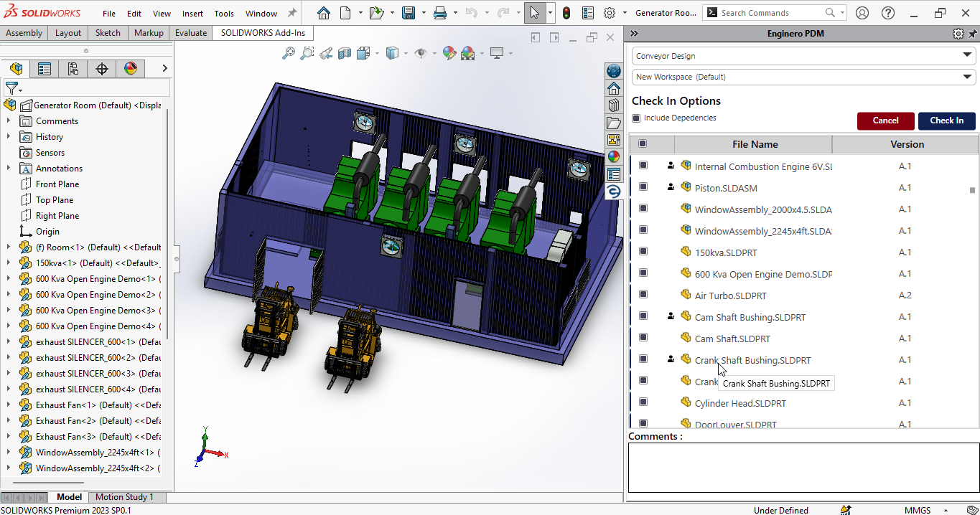The image size is (980, 515).
Task: Switch to PropertyManager tab icon
Action: tap(45, 69)
